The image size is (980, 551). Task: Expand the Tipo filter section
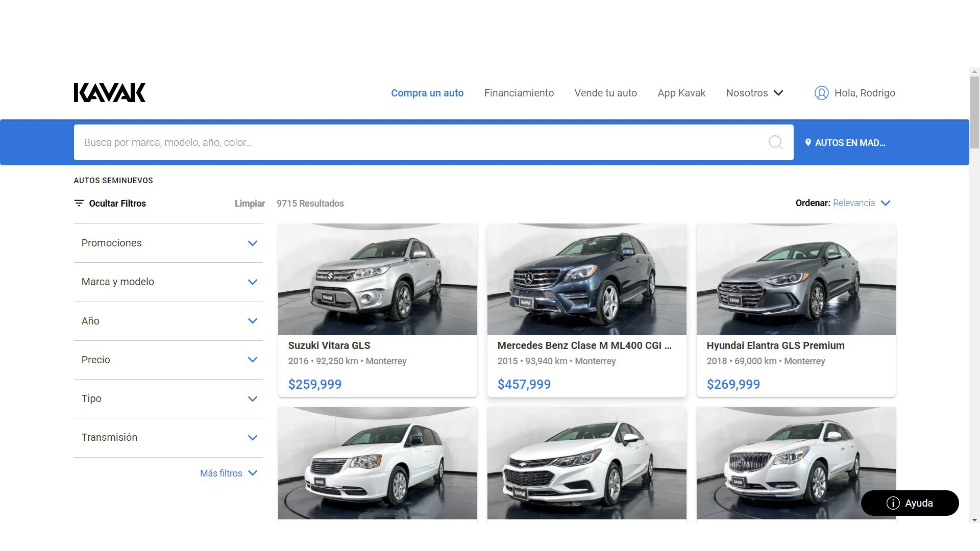[168, 398]
